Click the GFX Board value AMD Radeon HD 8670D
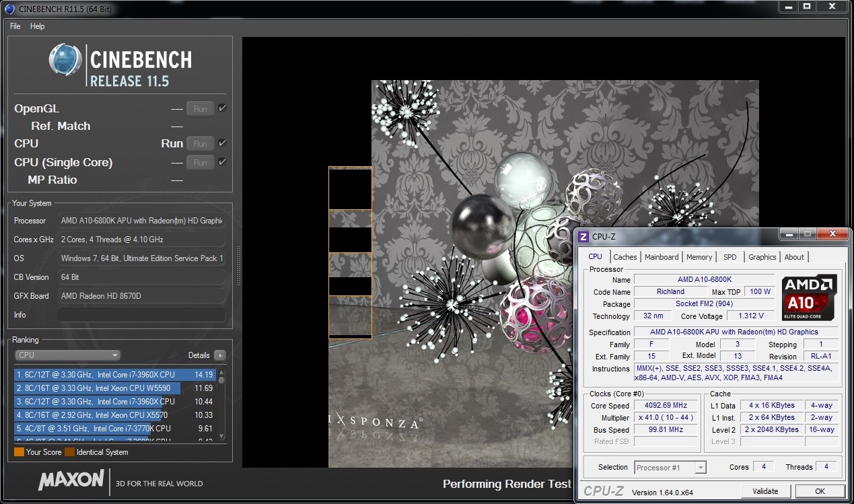Screen dimensions: 854x504 point(141,296)
